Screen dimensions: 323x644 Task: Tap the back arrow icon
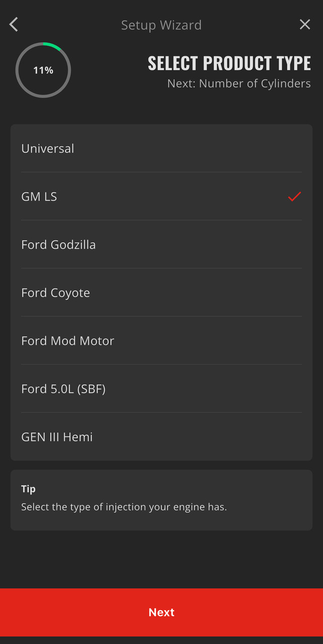coord(14,25)
